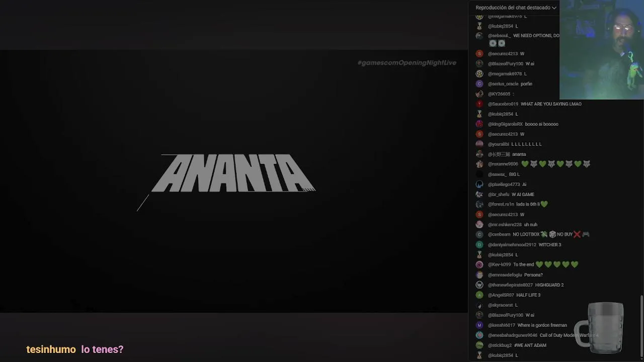Click the 'HALF LIFE 3' chat message
The width and height of the screenshot is (644, 362).
coord(528,295)
